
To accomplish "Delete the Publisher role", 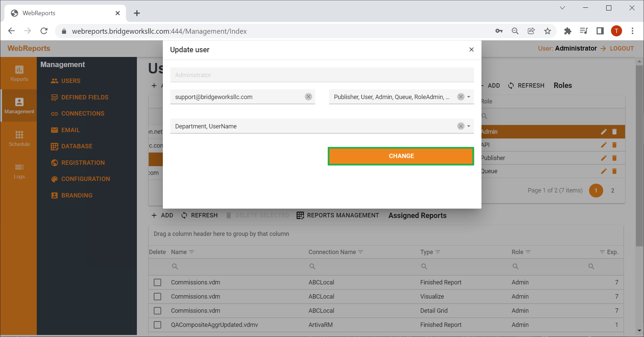I will (x=614, y=158).
